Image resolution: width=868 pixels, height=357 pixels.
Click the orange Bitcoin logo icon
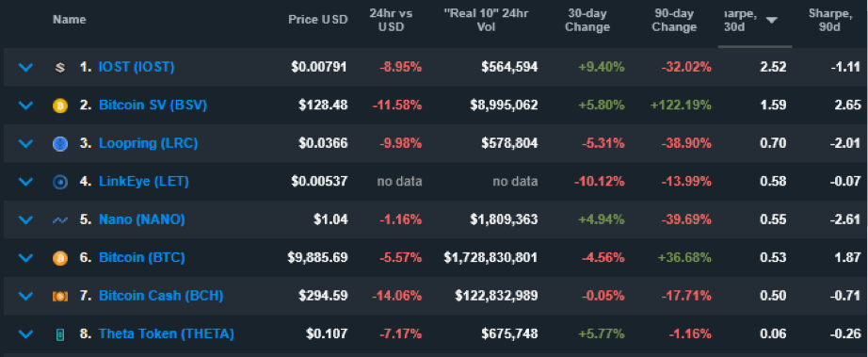point(60,258)
